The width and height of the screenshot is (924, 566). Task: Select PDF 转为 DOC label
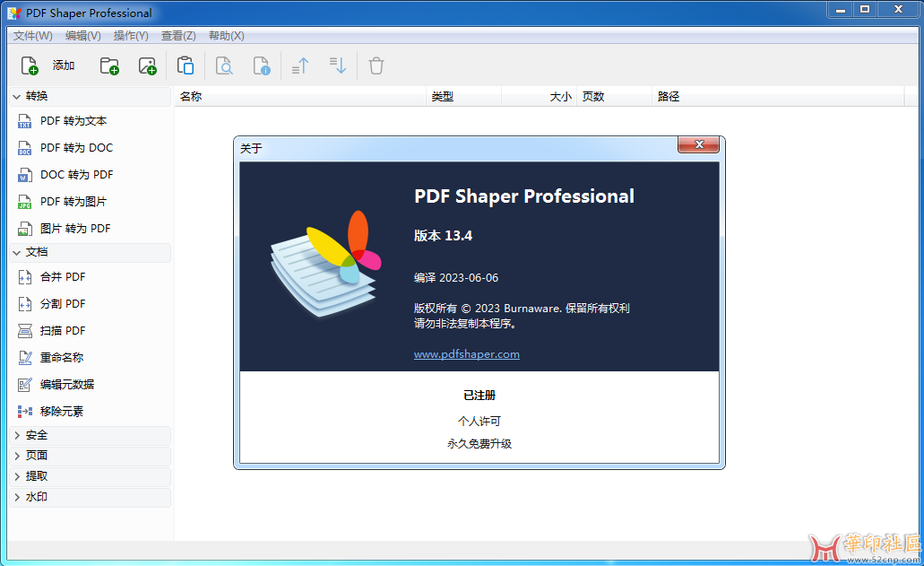(76, 148)
